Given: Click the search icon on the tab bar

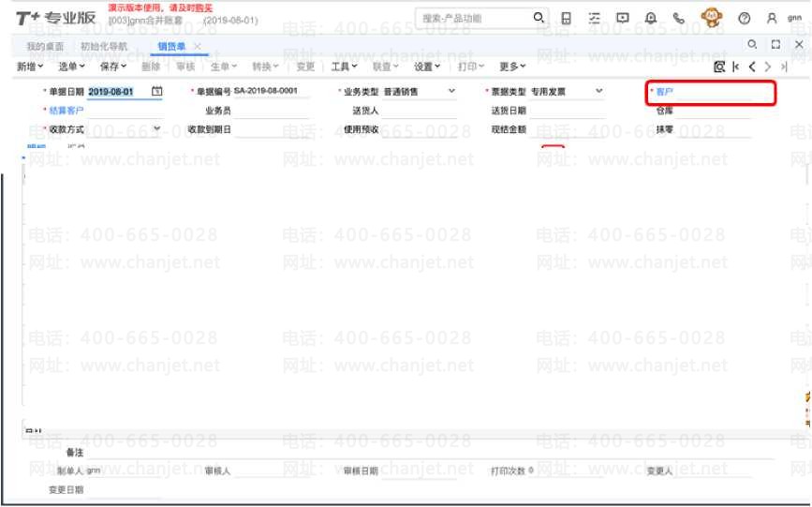Looking at the screenshot, I should (x=752, y=45).
